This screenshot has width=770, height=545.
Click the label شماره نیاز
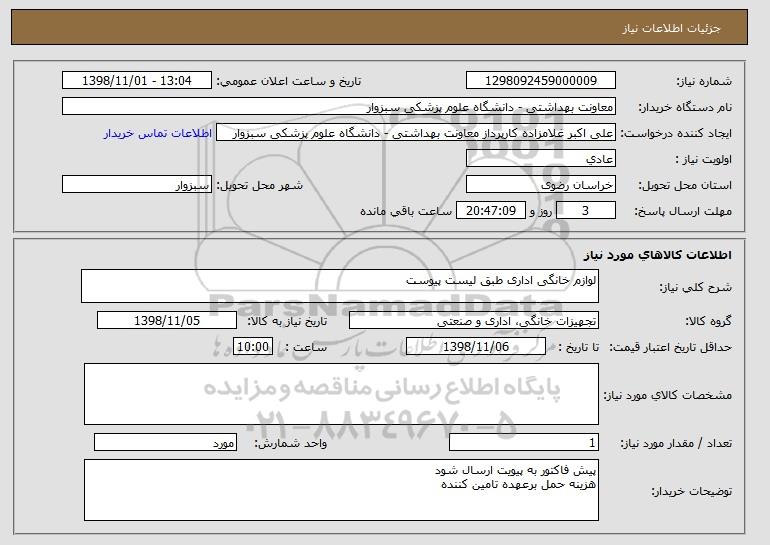coord(704,81)
